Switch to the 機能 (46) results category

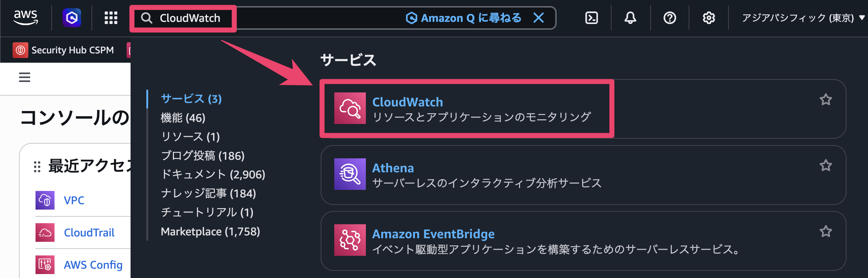(x=183, y=118)
